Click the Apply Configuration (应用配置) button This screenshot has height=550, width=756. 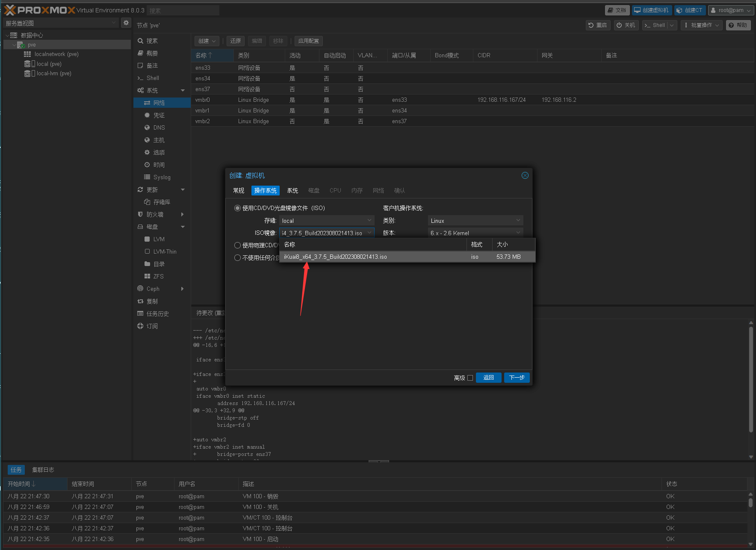click(x=308, y=41)
